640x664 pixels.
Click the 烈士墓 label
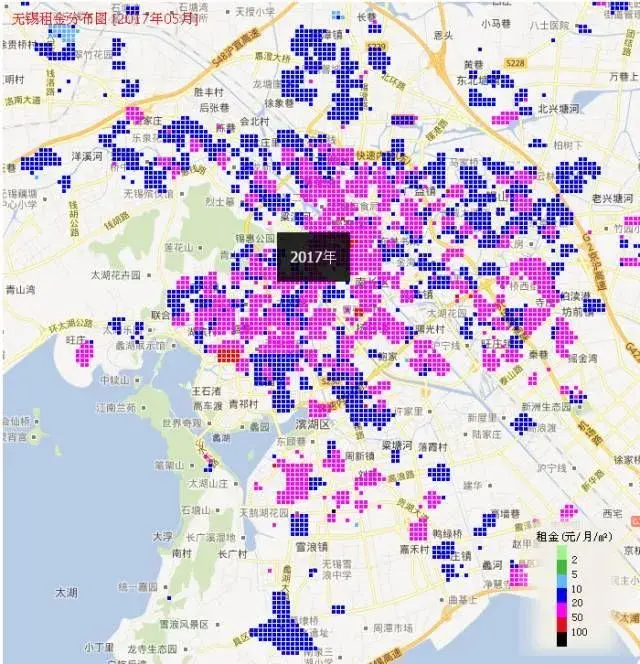pos(220,202)
